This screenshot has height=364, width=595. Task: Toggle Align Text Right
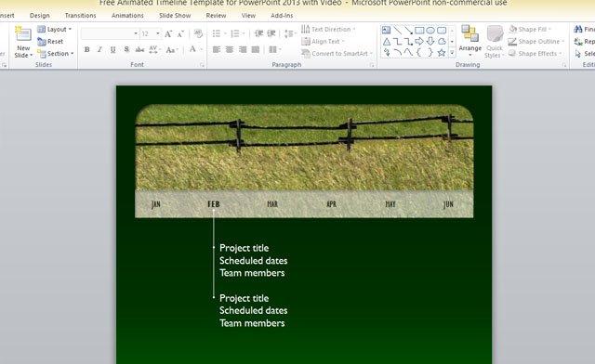coord(243,49)
